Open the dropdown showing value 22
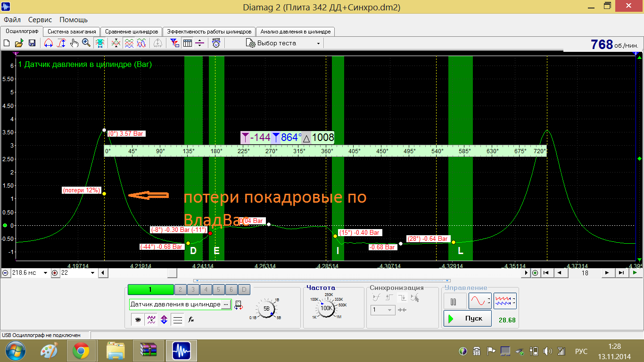 coord(93,273)
